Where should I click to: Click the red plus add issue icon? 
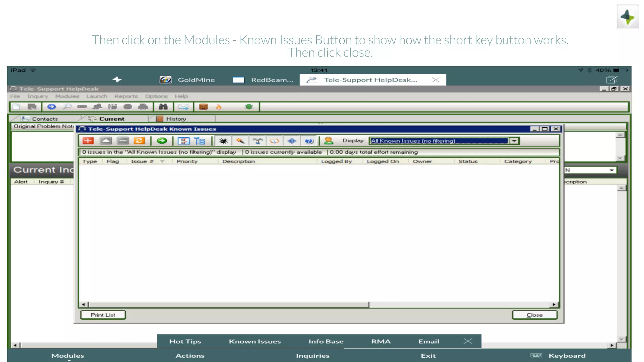(x=88, y=141)
